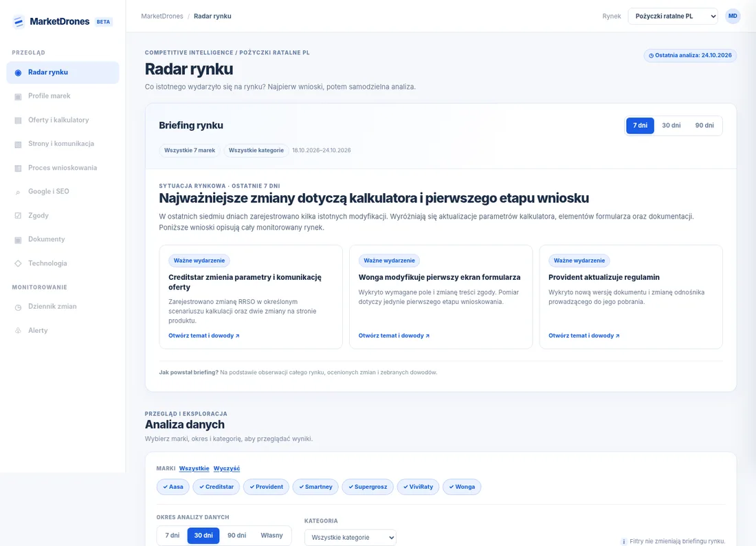Open Alerty in sidebar

tap(63, 330)
